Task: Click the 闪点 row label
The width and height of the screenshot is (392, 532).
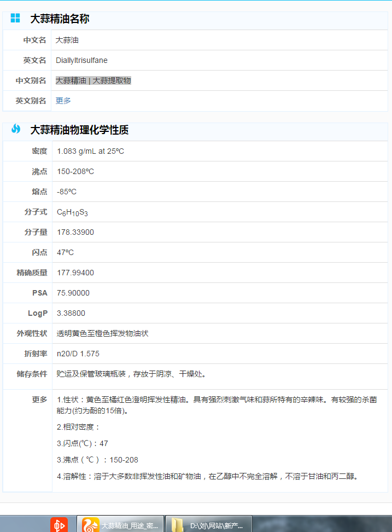Action: point(40,252)
